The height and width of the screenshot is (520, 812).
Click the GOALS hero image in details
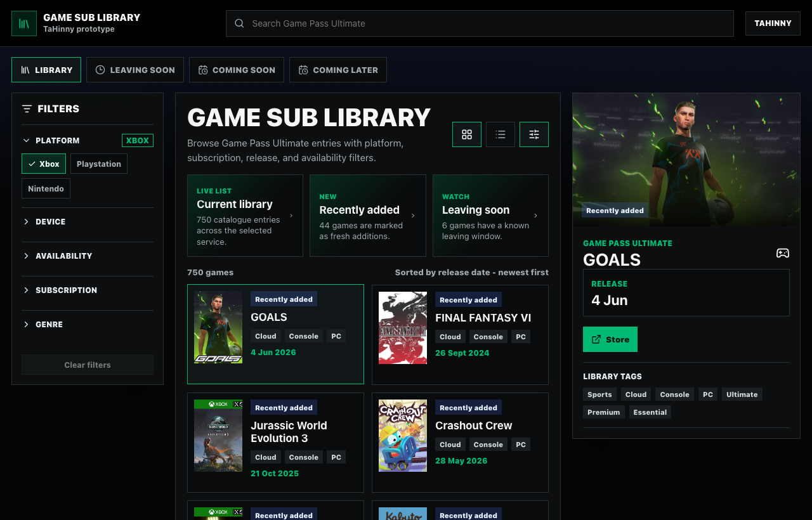[x=686, y=160]
